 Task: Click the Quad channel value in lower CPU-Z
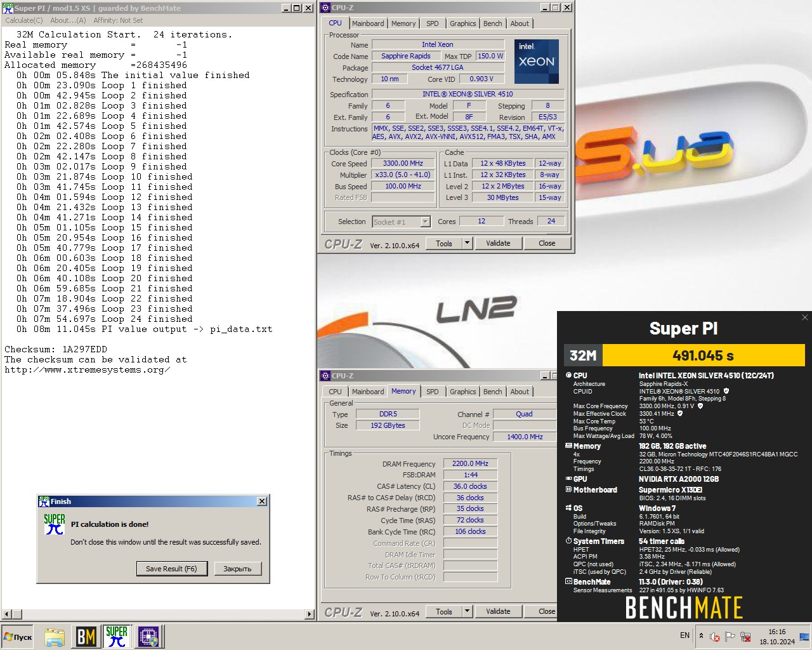(524, 414)
